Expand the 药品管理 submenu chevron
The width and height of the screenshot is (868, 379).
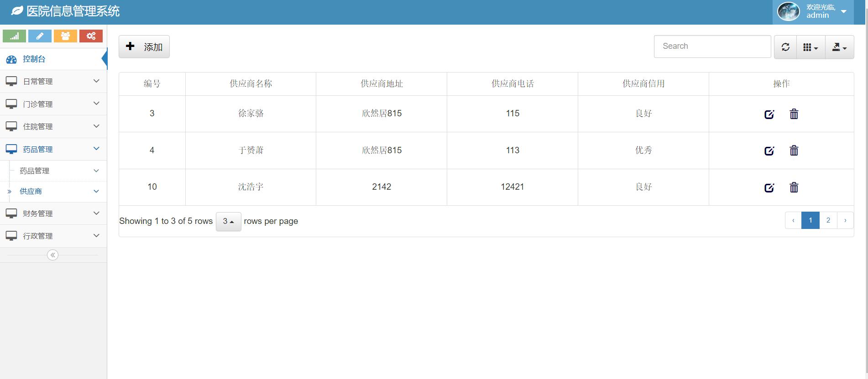click(96, 171)
